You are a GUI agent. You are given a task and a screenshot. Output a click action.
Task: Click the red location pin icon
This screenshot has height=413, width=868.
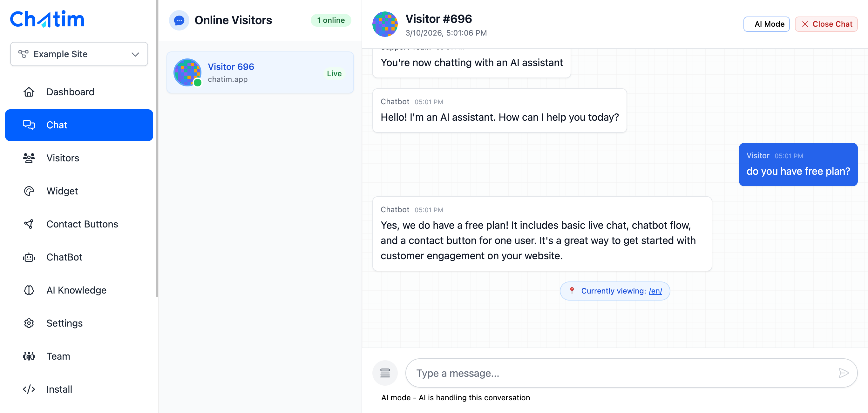[x=572, y=290]
